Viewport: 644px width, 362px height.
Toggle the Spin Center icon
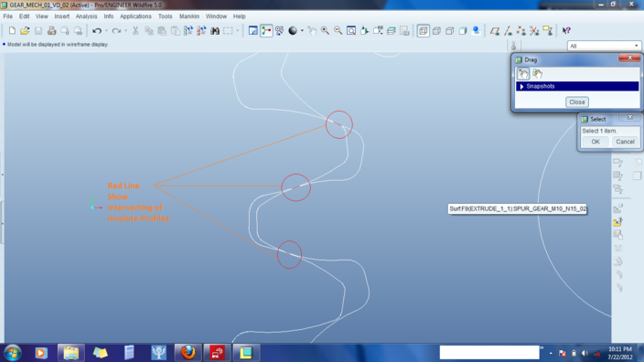pyautogui.click(x=266, y=31)
